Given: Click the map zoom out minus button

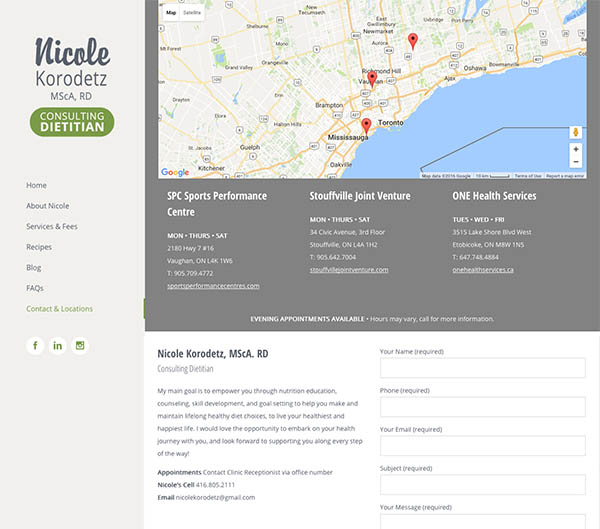Looking at the screenshot, I should point(576,161).
